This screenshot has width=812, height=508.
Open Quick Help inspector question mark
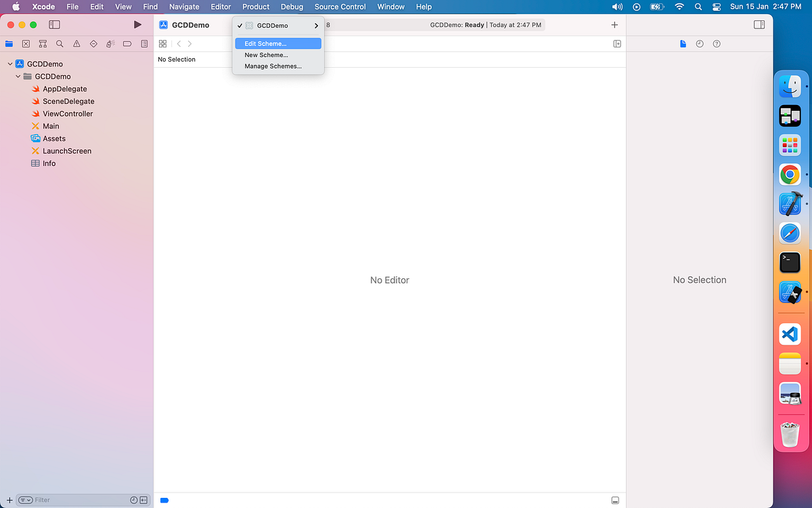click(718, 43)
